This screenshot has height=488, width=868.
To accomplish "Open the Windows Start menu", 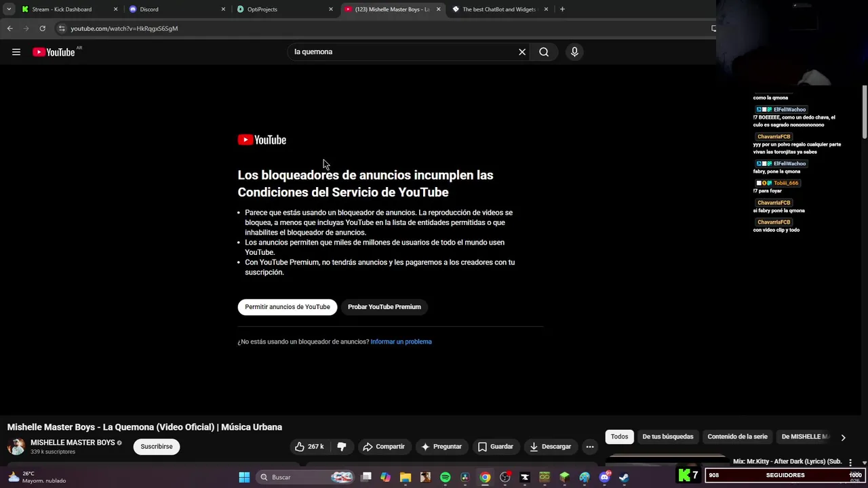I will coord(244,477).
